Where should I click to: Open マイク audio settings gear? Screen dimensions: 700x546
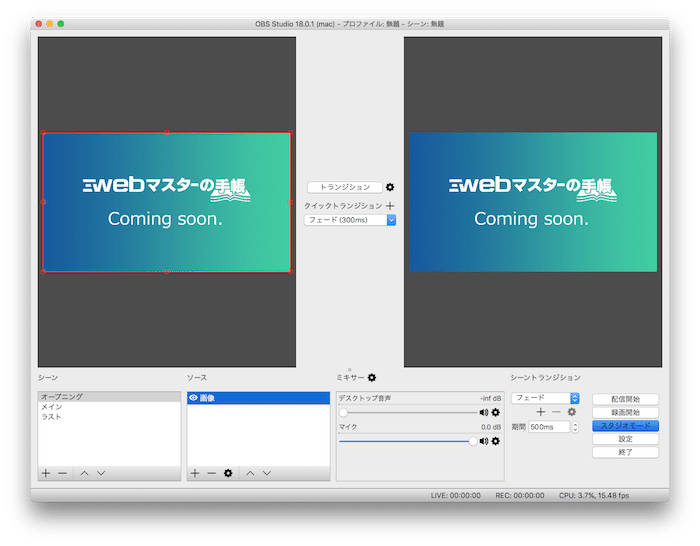[x=496, y=441]
